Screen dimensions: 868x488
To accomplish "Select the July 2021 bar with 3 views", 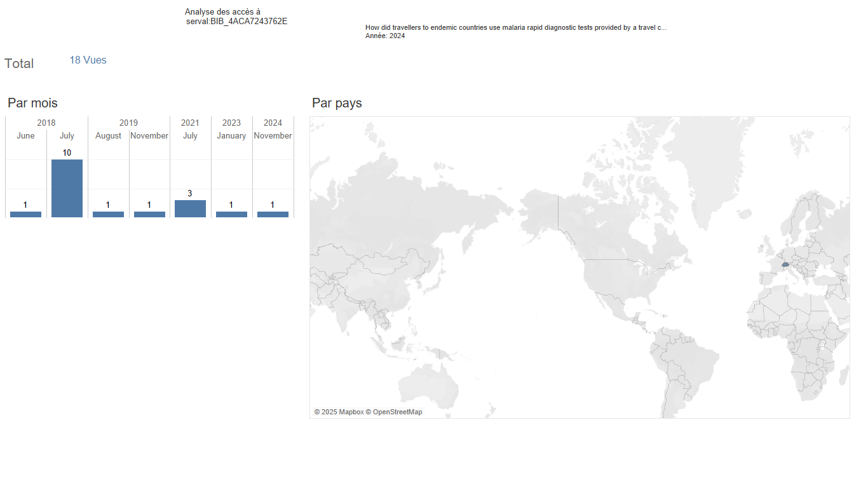I will pos(190,208).
